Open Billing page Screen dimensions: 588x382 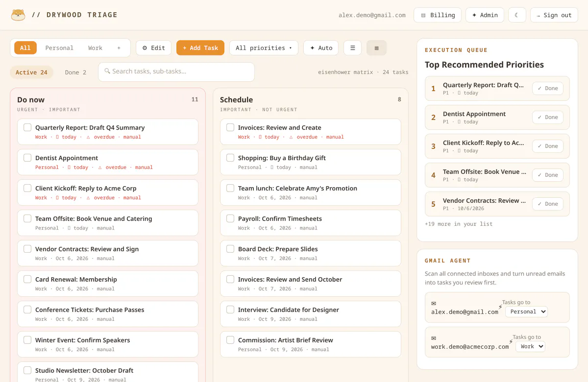pos(438,15)
